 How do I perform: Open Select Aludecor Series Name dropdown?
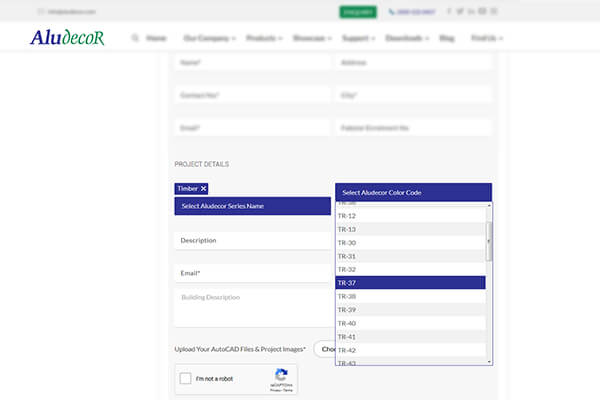(252, 206)
